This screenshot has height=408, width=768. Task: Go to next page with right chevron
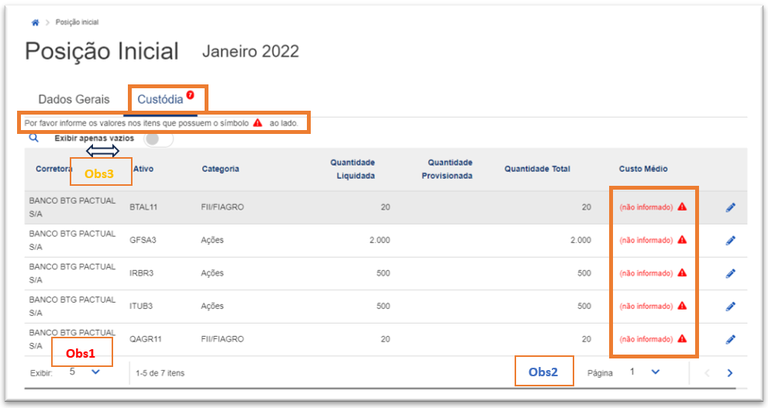click(730, 373)
